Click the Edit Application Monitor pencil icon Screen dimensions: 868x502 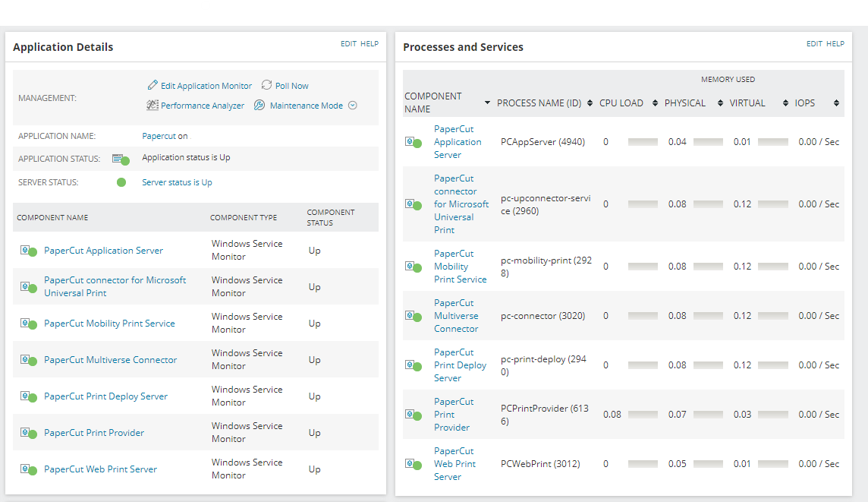pos(153,85)
